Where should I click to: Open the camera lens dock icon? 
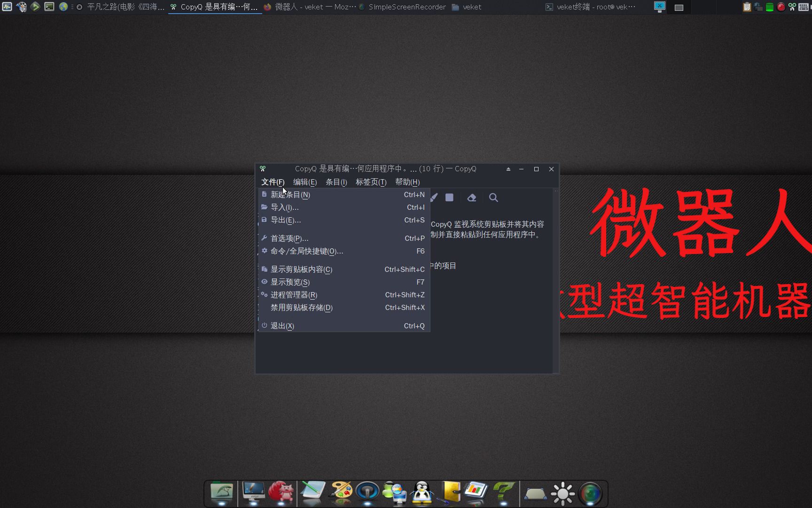coord(591,494)
